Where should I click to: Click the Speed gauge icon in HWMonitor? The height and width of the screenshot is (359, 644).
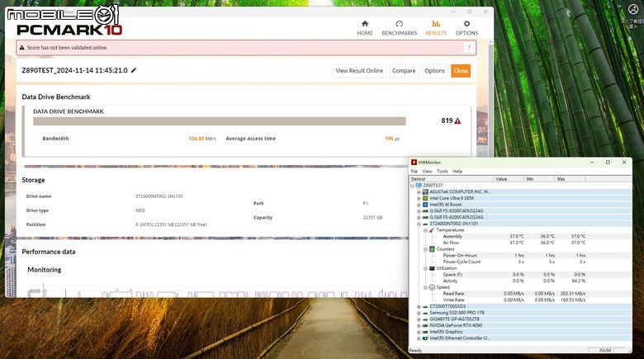tap(432, 287)
